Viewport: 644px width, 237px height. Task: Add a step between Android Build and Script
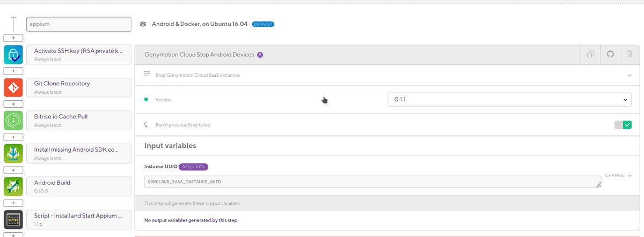click(13, 203)
